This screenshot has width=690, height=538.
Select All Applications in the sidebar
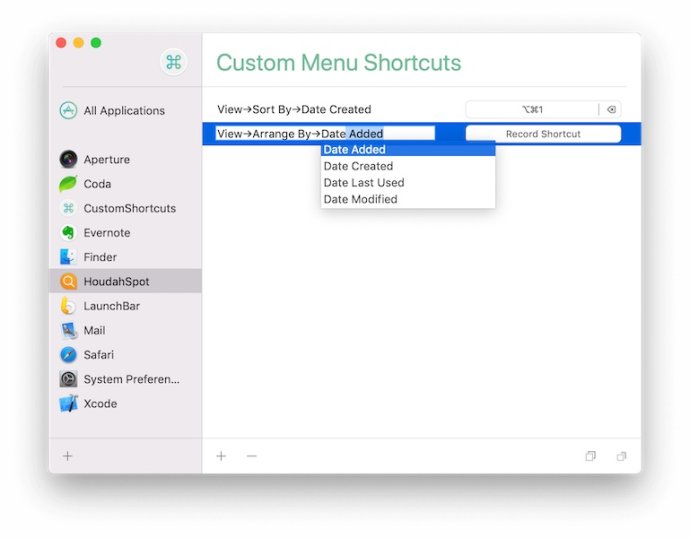(x=125, y=110)
